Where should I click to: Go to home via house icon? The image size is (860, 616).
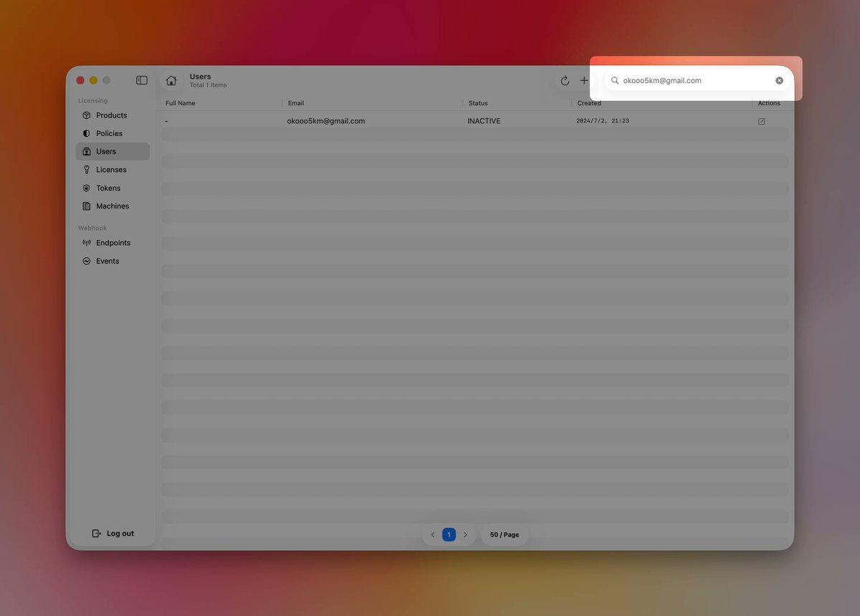coord(171,81)
